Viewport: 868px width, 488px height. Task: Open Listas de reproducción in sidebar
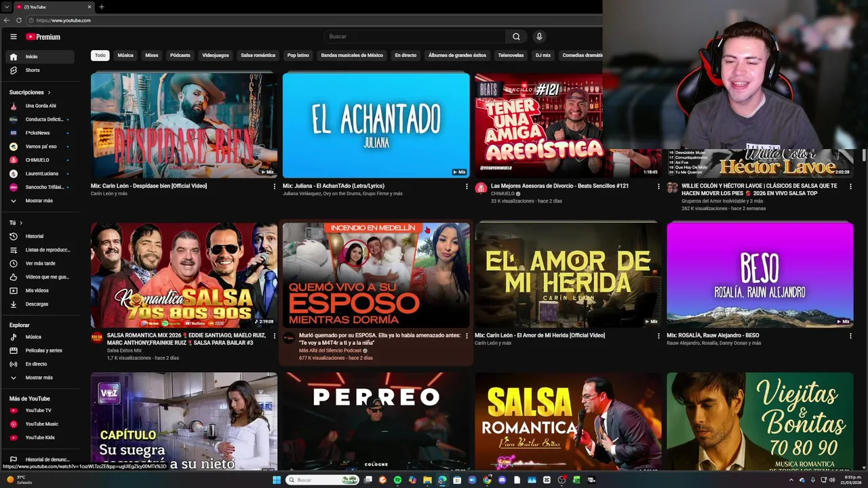(41, 249)
